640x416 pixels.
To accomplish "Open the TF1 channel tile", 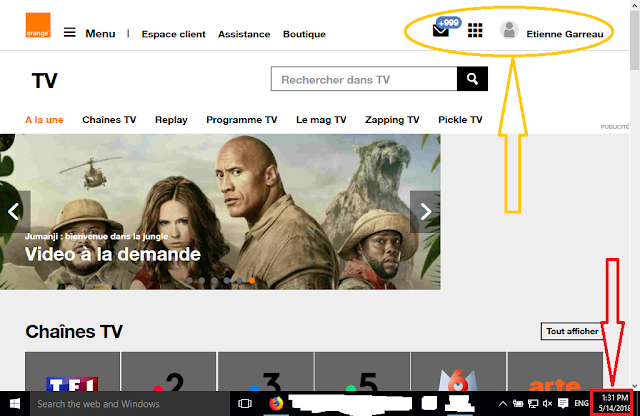I will (72, 372).
